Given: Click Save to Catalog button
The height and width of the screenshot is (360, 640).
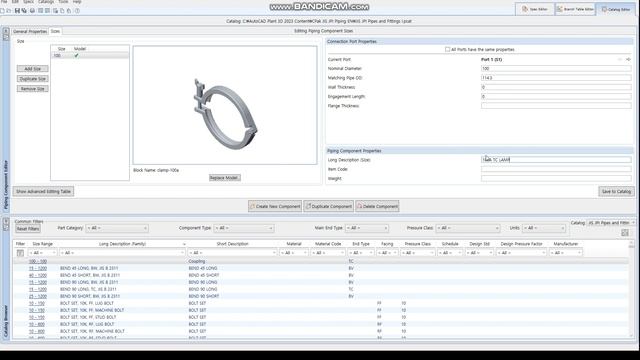Looking at the screenshot, I should click(616, 191).
